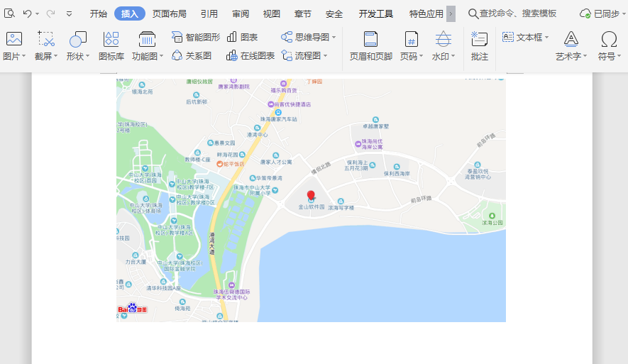This screenshot has height=364, width=628.
Task: Expand the 艺术字 dropdown arrow
Action: click(585, 56)
